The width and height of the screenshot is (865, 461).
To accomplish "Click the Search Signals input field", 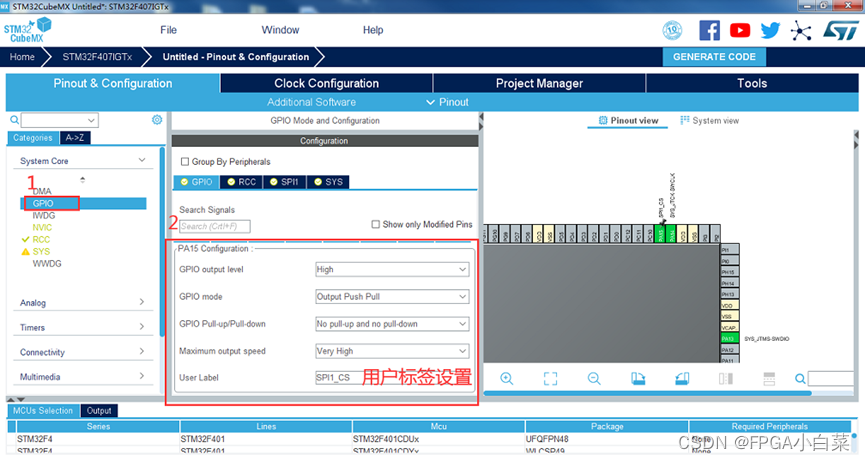I will pyautogui.click(x=215, y=226).
